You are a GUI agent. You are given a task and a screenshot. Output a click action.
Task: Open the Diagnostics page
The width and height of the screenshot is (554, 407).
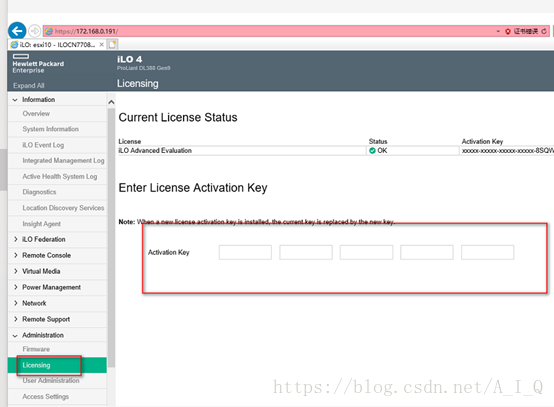39,192
